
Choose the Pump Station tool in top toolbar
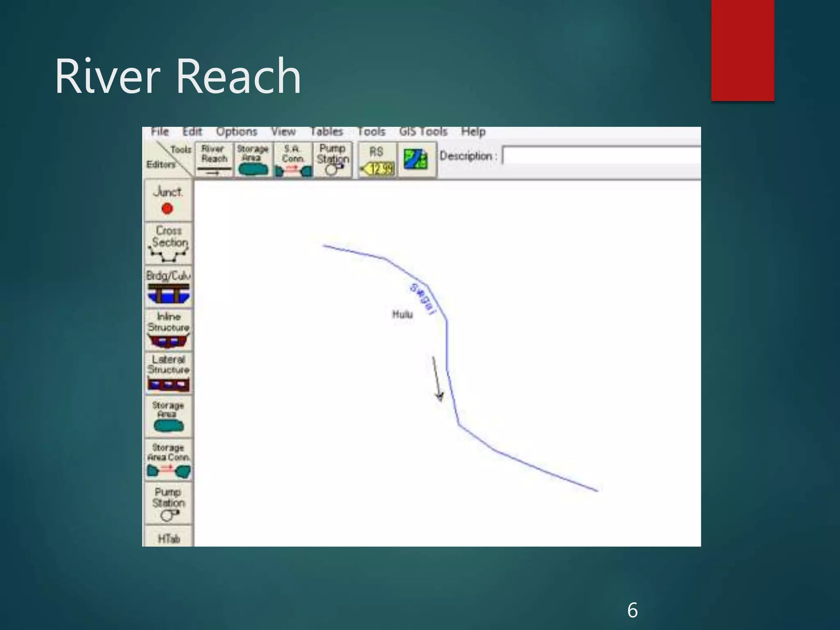(x=332, y=160)
